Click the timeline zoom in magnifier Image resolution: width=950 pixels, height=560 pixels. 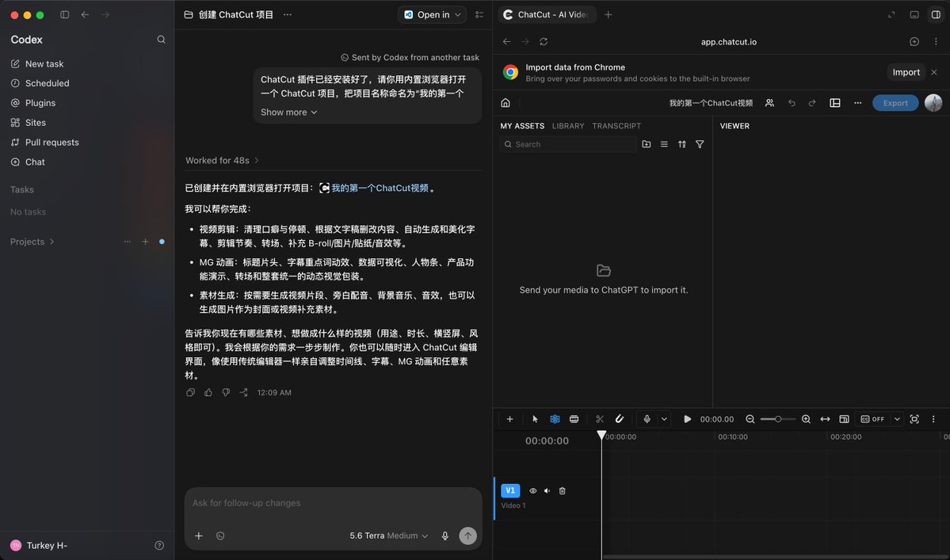pyautogui.click(x=806, y=419)
